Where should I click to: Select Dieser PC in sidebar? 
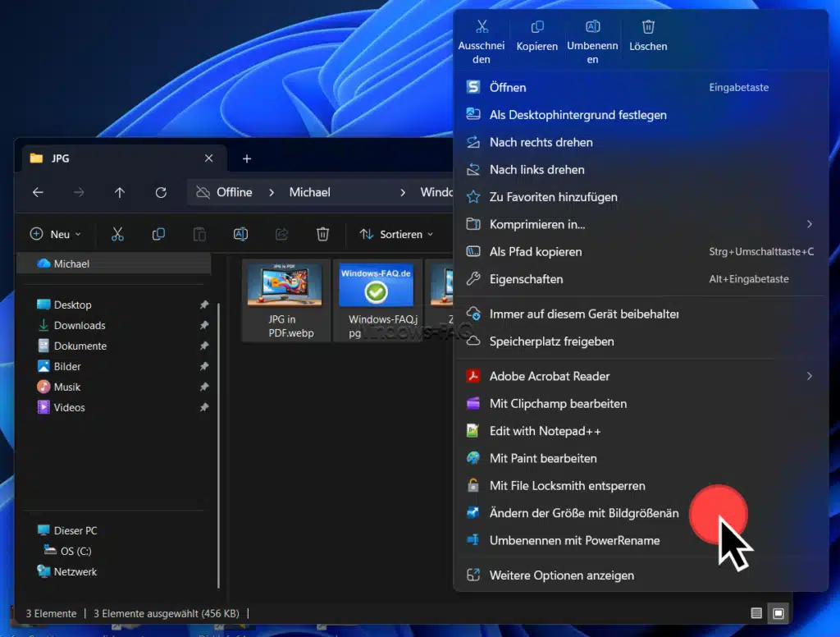75,530
